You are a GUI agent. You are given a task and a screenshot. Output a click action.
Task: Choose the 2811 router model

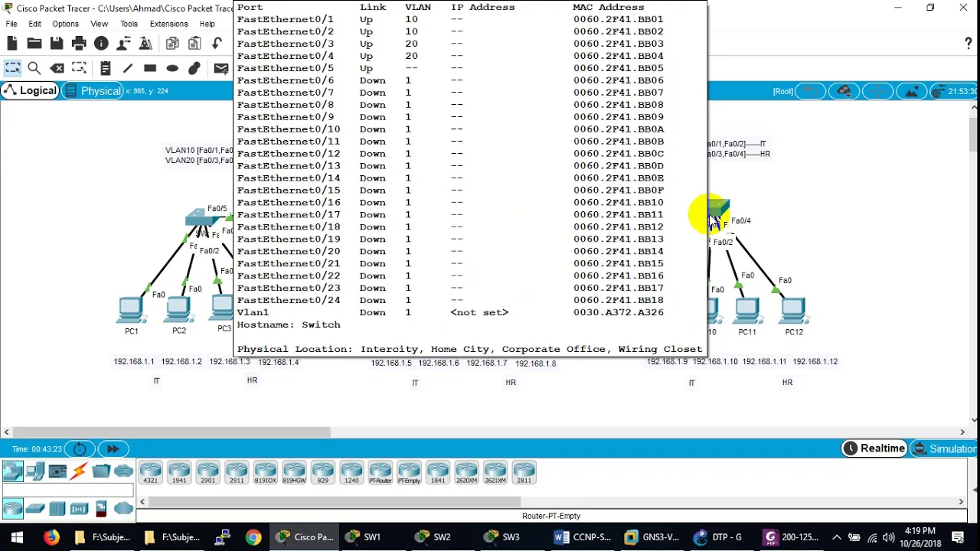coord(524,473)
